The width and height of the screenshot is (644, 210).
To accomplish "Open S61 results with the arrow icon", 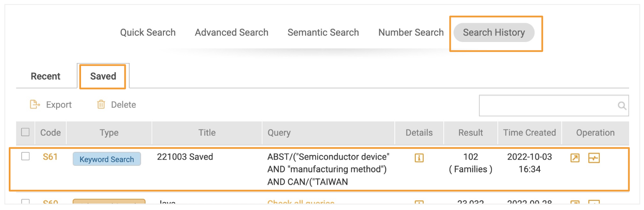I will (x=575, y=158).
